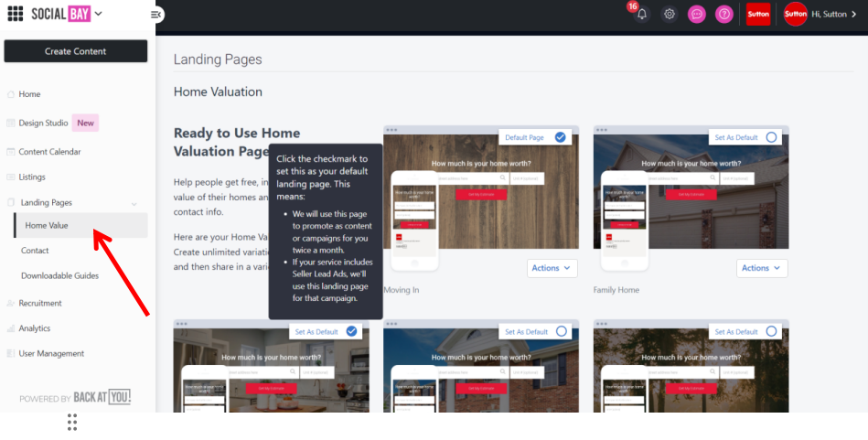Open Actions dropdown for Moving In
This screenshot has height=440, width=868.
coord(552,268)
